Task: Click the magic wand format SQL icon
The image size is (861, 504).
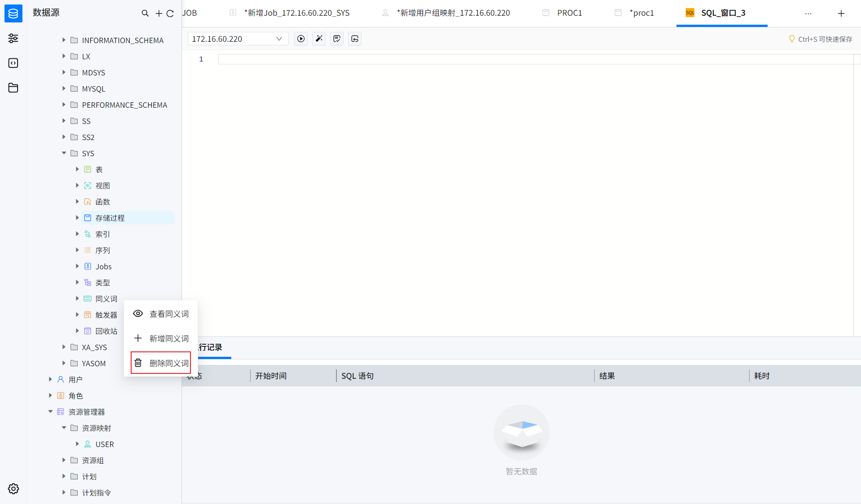Action: point(319,39)
